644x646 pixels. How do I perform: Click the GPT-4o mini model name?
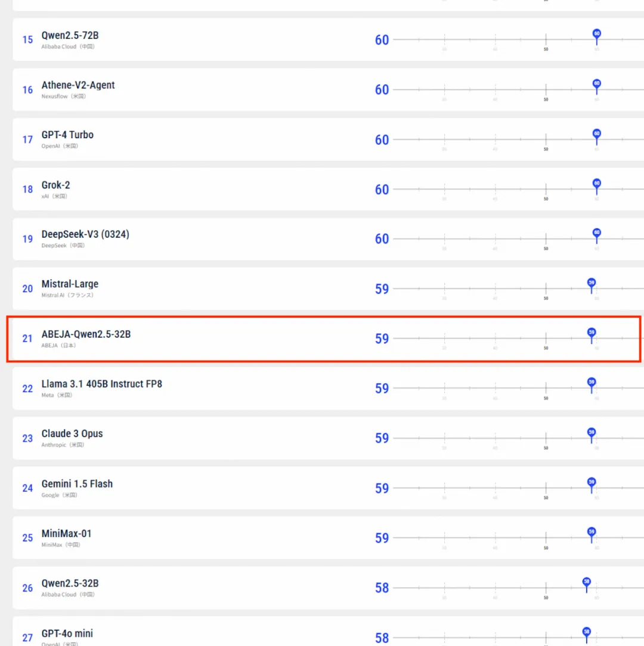click(x=67, y=633)
